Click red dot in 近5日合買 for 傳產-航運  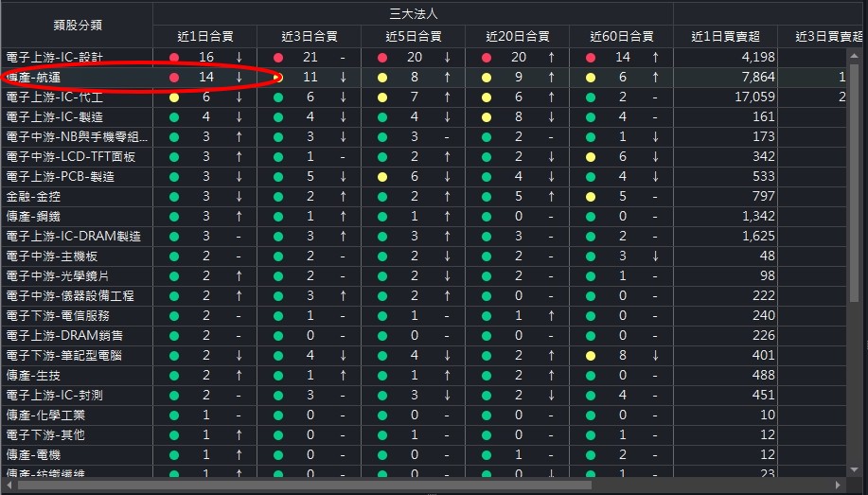tap(382, 78)
